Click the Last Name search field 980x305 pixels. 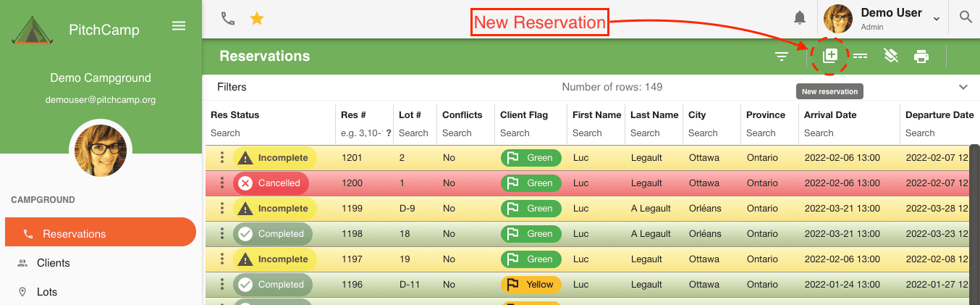coord(653,133)
